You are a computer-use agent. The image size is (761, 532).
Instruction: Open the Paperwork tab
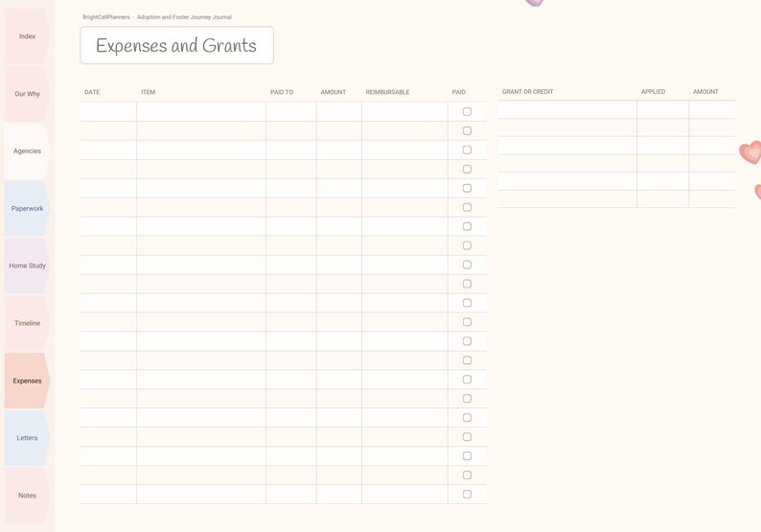(x=27, y=208)
